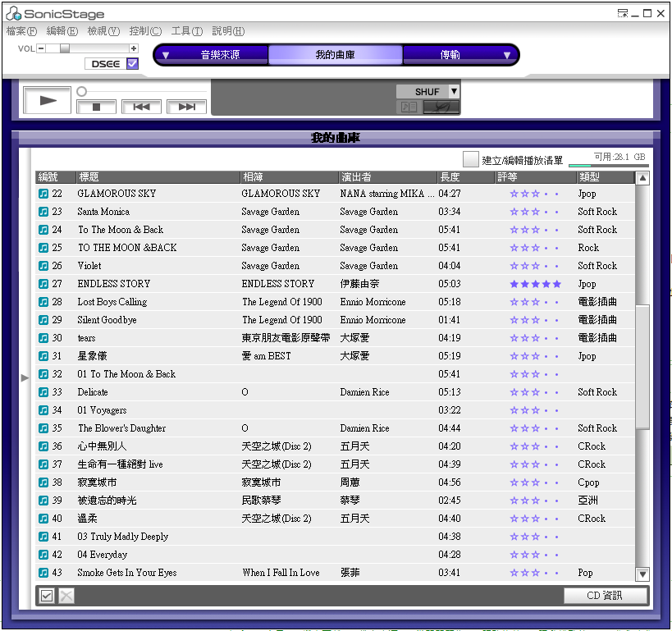Select the track title Lost Boys Calling
This screenshot has height=631, width=672.
[112, 302]
